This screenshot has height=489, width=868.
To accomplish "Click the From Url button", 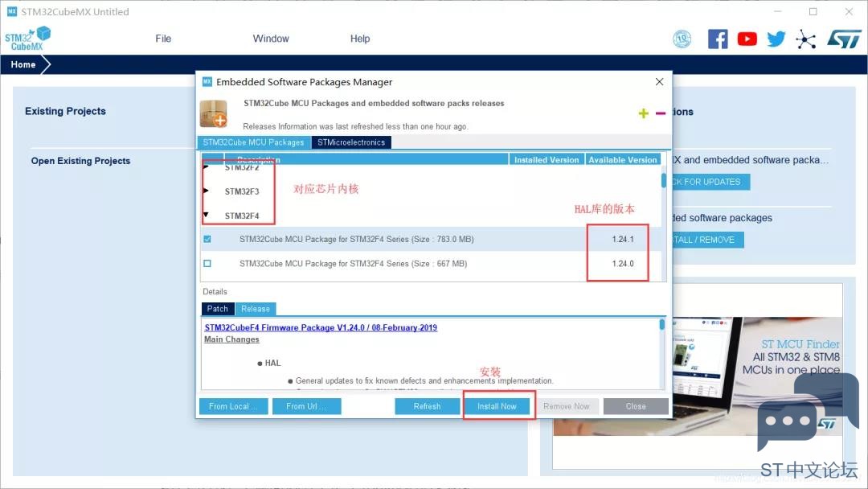I will [x=306, y=406].
